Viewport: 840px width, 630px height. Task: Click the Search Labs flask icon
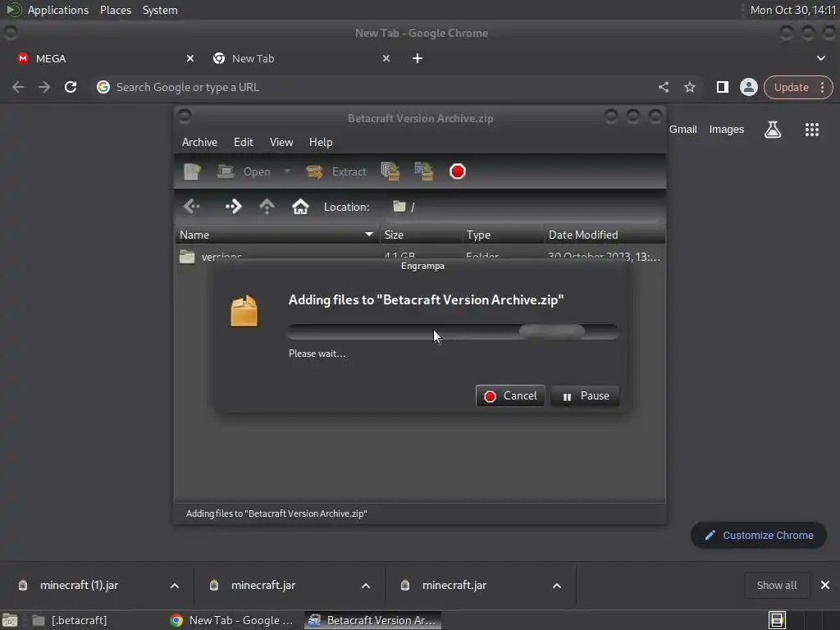tap(773, 129)
